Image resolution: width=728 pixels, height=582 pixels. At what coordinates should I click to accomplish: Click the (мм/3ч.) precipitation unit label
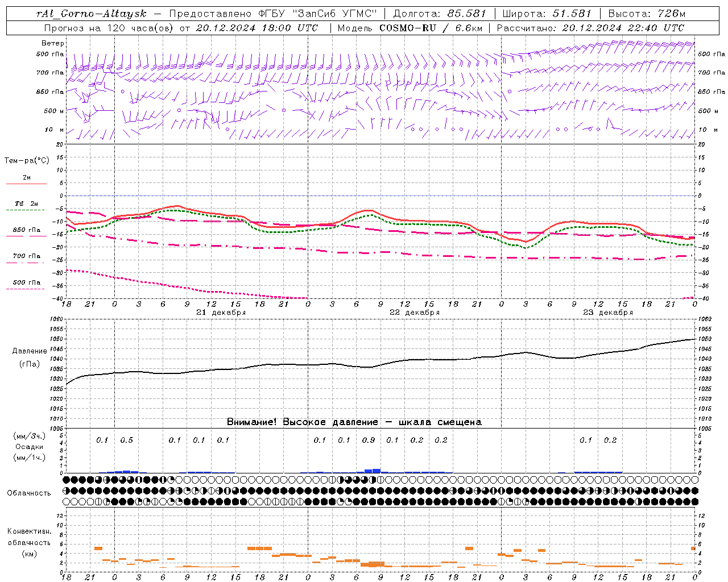[x=30, y=436]
